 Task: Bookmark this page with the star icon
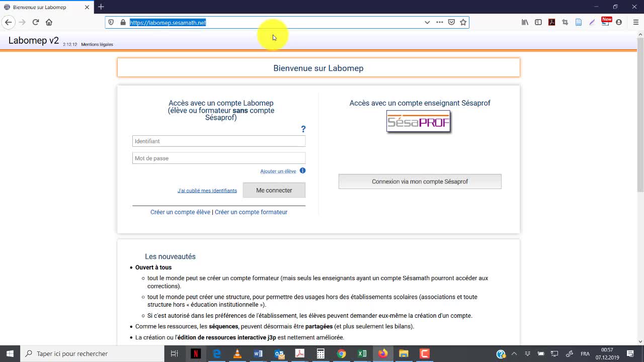click(x=463, y=22)
